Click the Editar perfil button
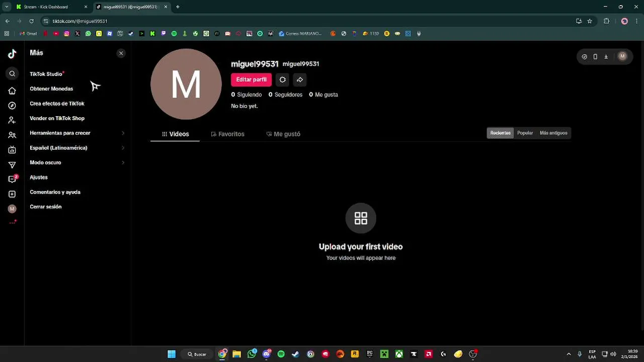644x362 pixels. (x=251, y=79)
